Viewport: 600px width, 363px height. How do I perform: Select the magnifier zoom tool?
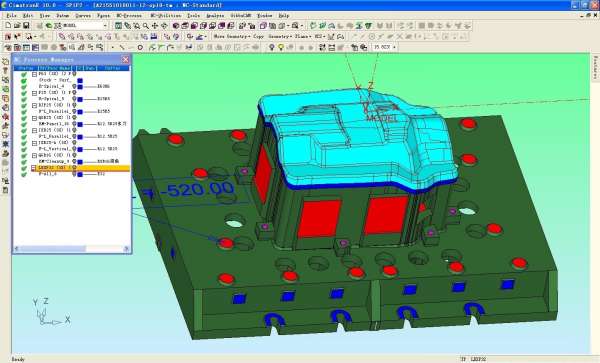tap(146, 26)
